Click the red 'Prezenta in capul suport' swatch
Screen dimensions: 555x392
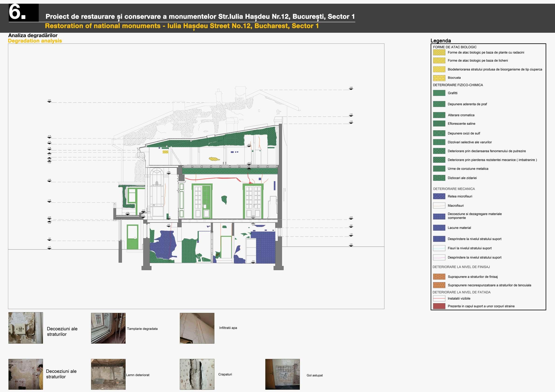439,306
